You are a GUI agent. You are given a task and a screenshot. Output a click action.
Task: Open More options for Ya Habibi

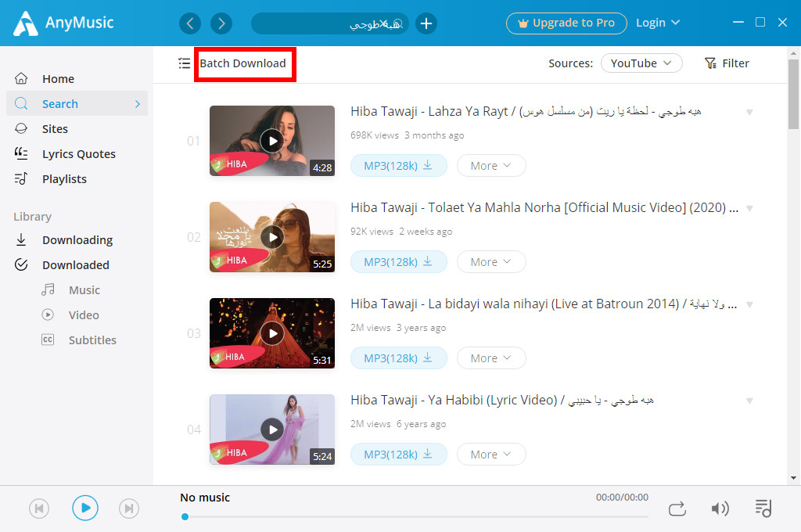(x=491, y=455)
